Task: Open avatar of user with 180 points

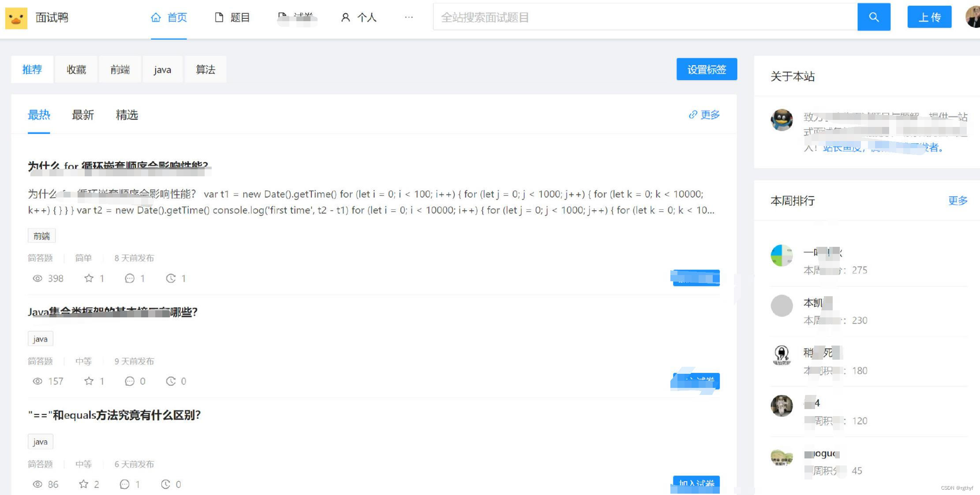Action: 782,355
